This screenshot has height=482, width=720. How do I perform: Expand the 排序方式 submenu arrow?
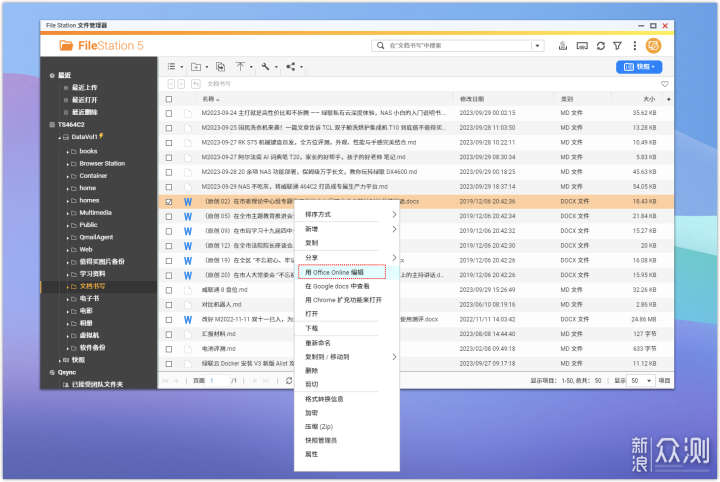394,214
